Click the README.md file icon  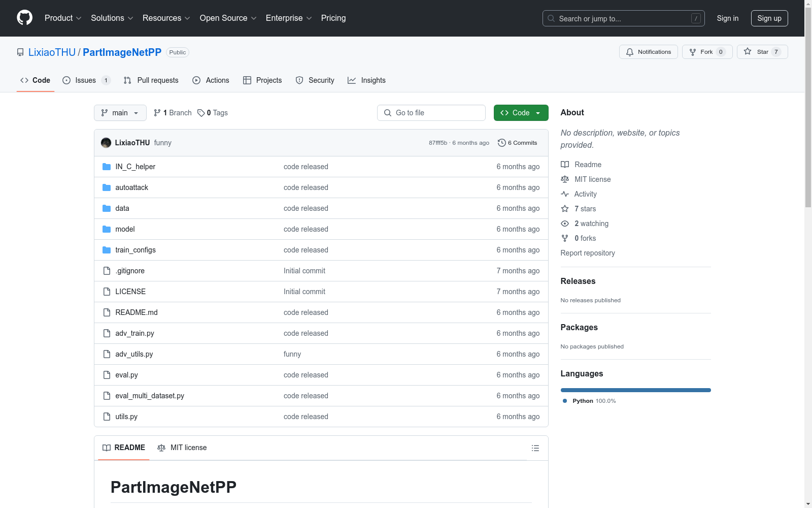tap(107, 312)
